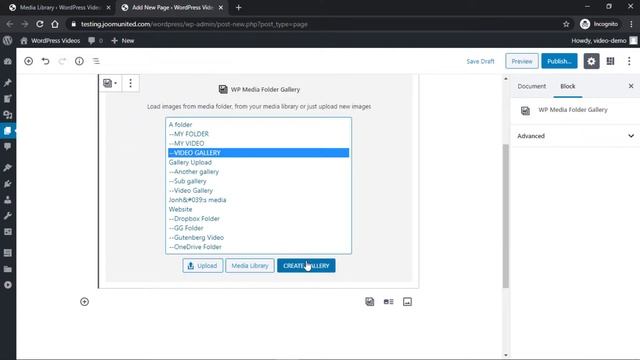Click the Upload button
This screenshot has width=640, height=360.
202,266
